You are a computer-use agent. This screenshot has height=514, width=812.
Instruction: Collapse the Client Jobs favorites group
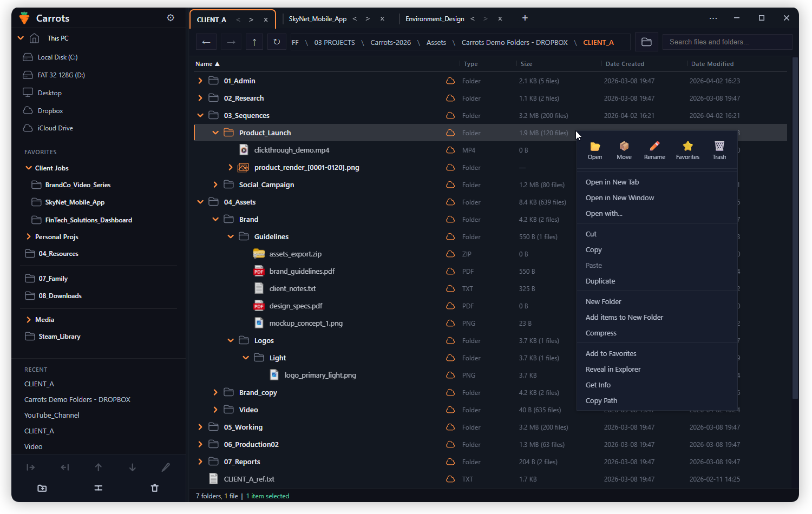(29, 168)
